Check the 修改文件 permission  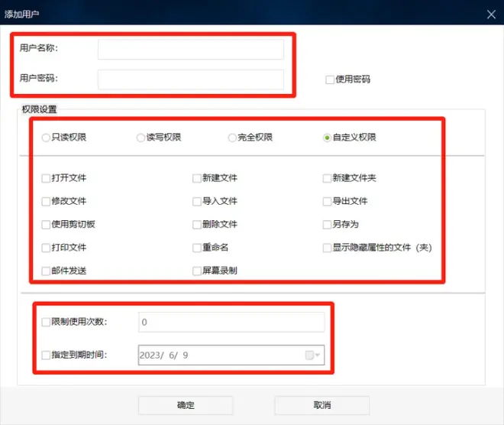[x=46, y=201]
